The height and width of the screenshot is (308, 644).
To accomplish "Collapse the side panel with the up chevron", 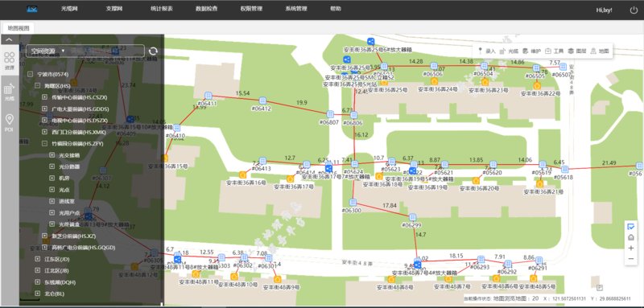I will [9, 39].
